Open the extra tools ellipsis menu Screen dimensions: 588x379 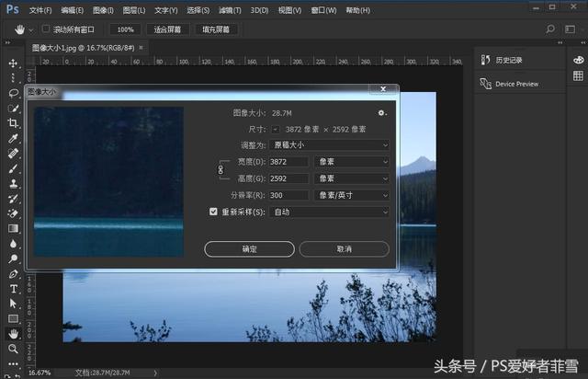click(x=13, y=363)
